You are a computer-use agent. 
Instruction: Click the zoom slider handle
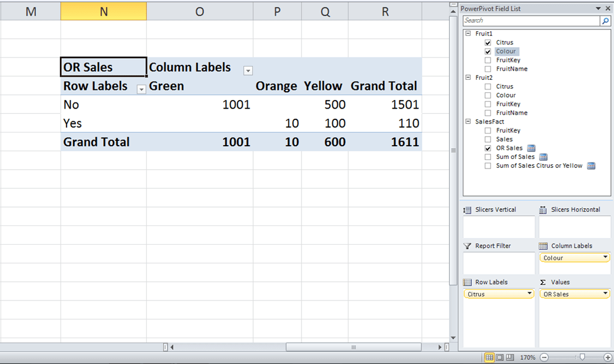(x=582, y=357)
